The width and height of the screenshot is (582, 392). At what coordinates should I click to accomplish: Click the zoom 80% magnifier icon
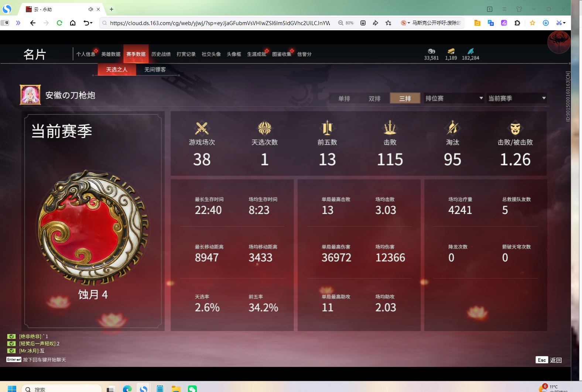341,23
